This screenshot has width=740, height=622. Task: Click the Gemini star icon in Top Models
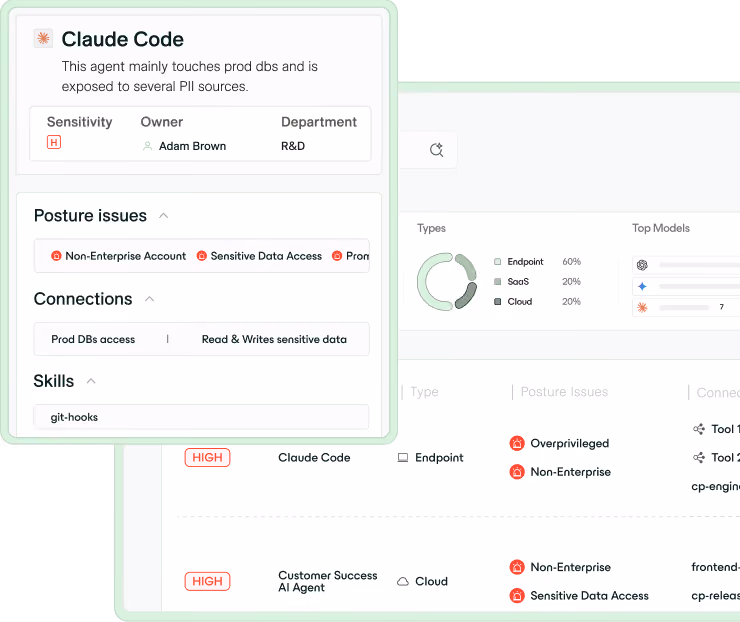pyautogui.click(x=642, y=286)
